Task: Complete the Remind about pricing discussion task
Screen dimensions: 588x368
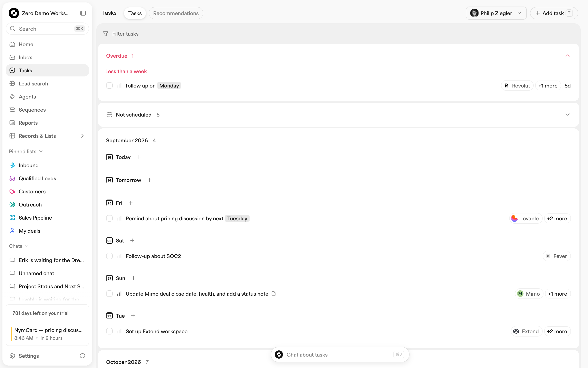Action: (x=109, y=219)
